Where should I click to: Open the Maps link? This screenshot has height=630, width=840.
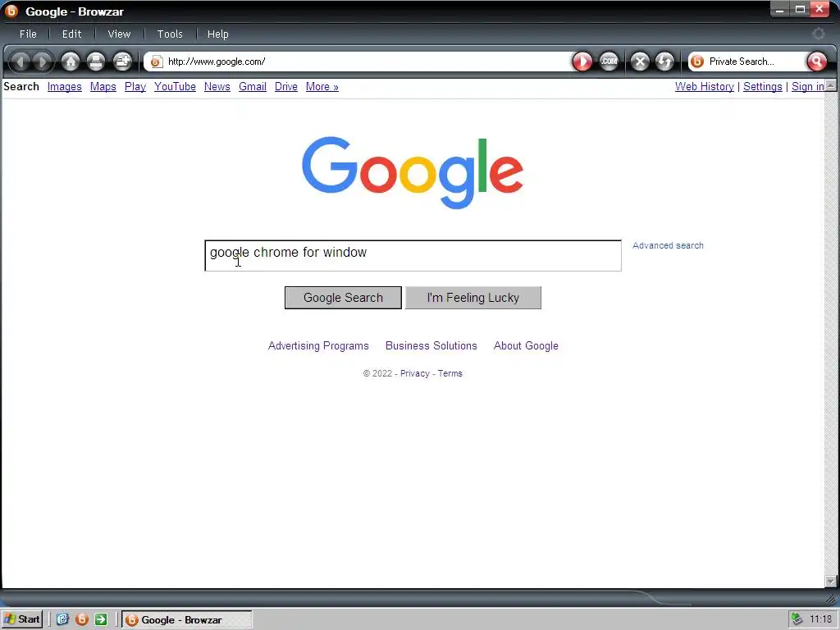pos(103,87)
